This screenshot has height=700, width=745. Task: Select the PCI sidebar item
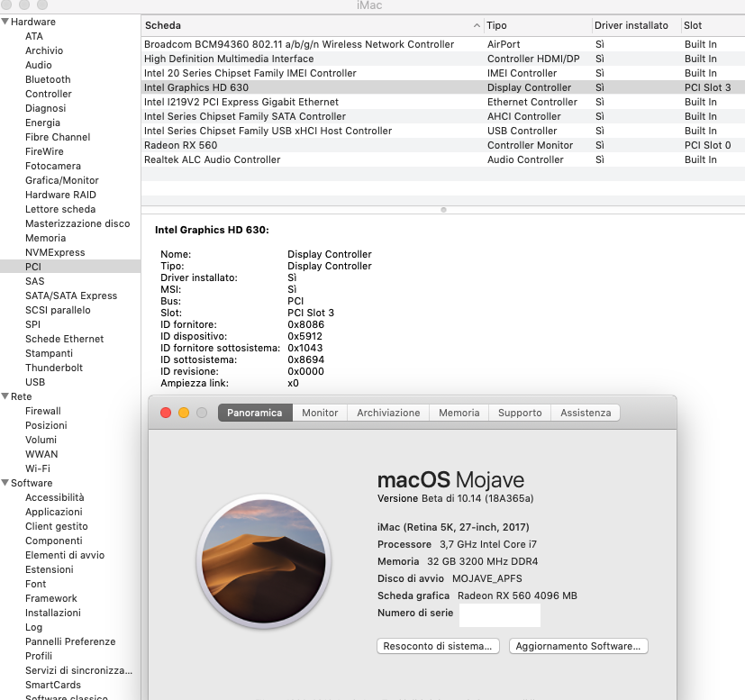pos(70,267)
